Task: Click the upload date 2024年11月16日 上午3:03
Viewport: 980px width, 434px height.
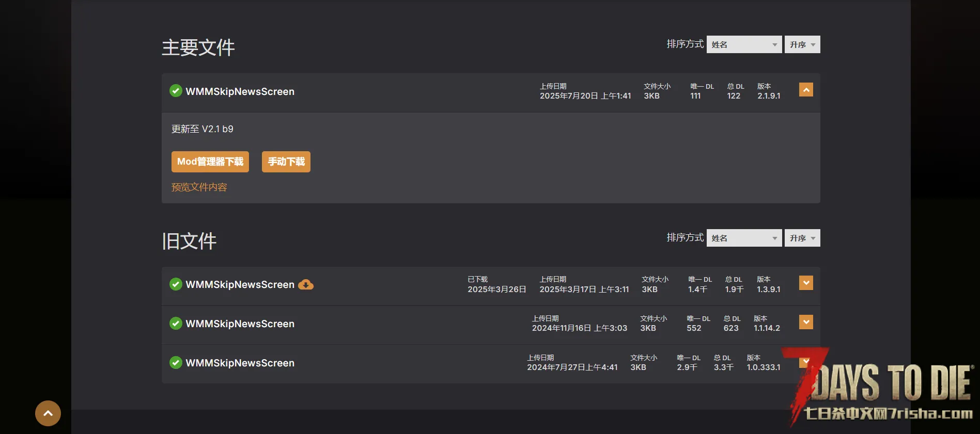Action: click(x=580, y=328)
